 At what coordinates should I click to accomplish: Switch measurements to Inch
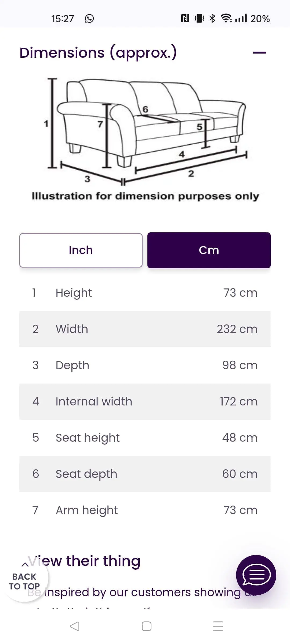point(81,250)
